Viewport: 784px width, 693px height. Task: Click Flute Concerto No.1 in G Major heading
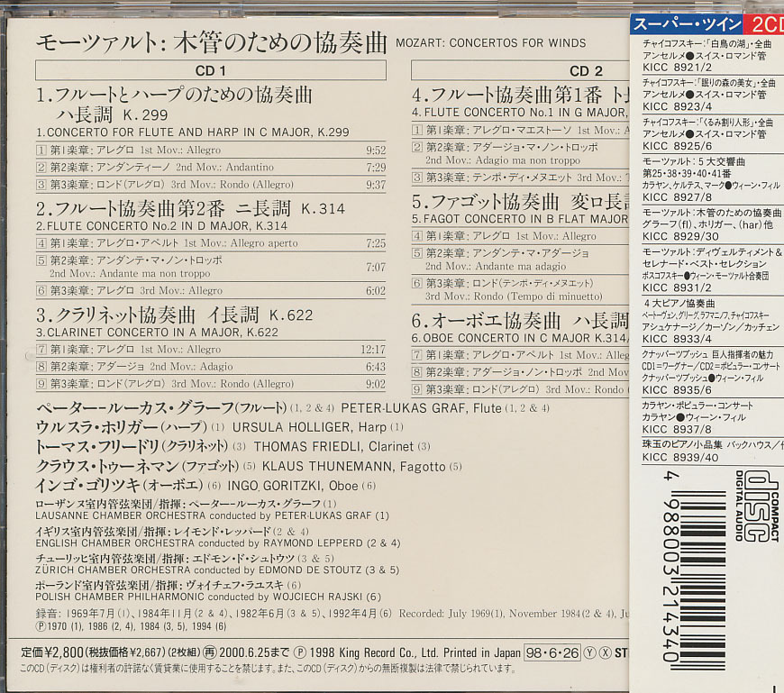click(x=520, y=113)
